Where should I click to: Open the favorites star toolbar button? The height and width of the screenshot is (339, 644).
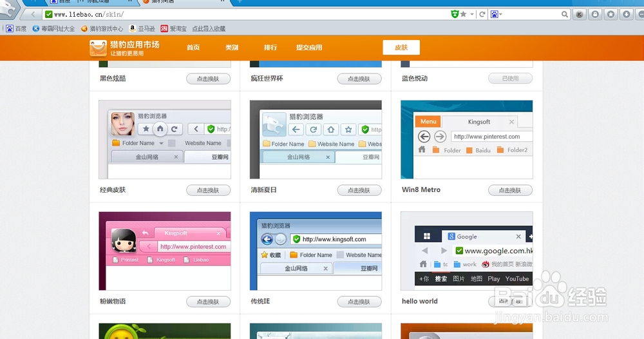point(611,14)
